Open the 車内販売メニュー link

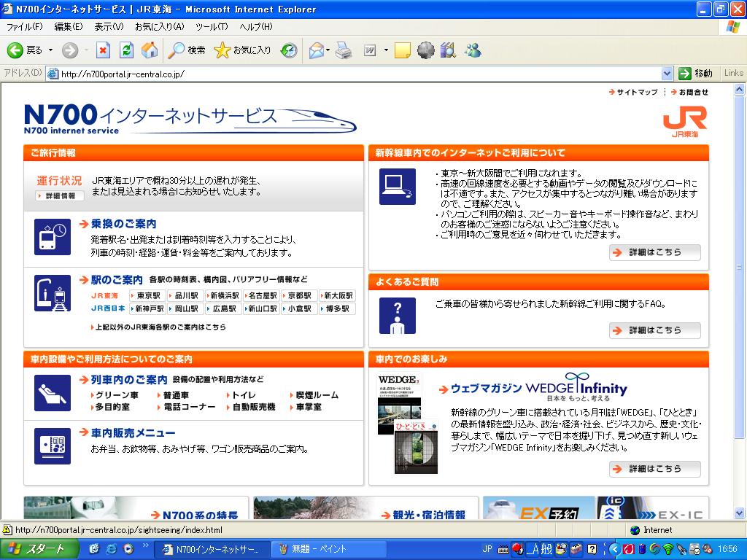tap(128, 433)
